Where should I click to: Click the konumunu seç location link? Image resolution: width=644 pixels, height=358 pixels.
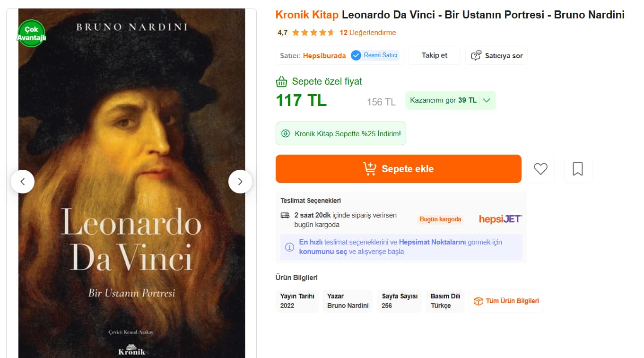pos(323,252)
